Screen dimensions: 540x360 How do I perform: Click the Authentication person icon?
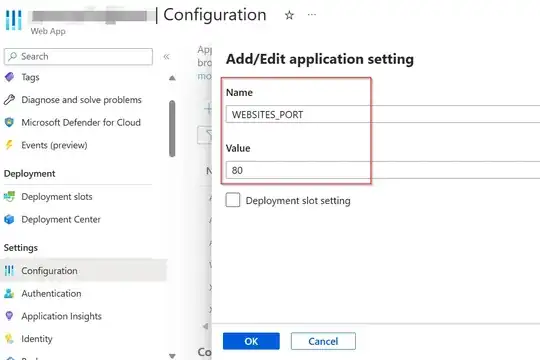click(10, 294)
